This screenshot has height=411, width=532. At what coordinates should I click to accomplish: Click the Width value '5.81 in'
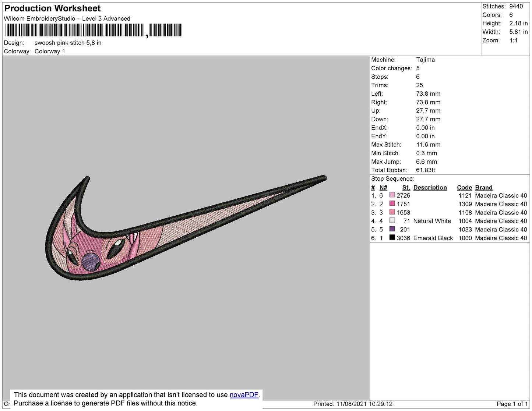[x=518, y=32]
